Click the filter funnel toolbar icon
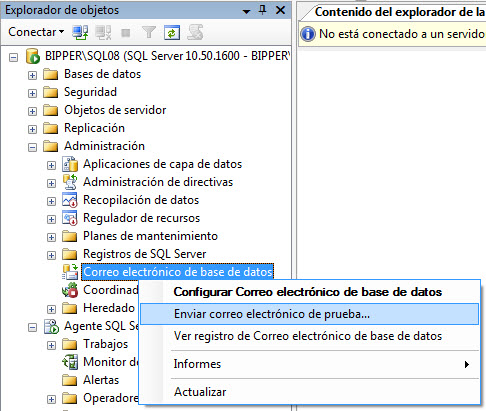Image resolution: width=486 pixels, height=411 pixels. [x=149, y=32]
